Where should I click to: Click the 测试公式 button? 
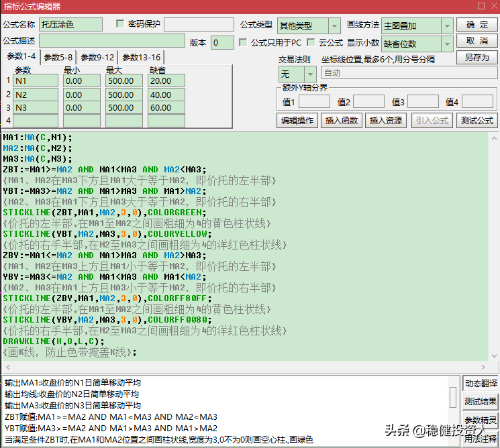[x=477, y=121]
